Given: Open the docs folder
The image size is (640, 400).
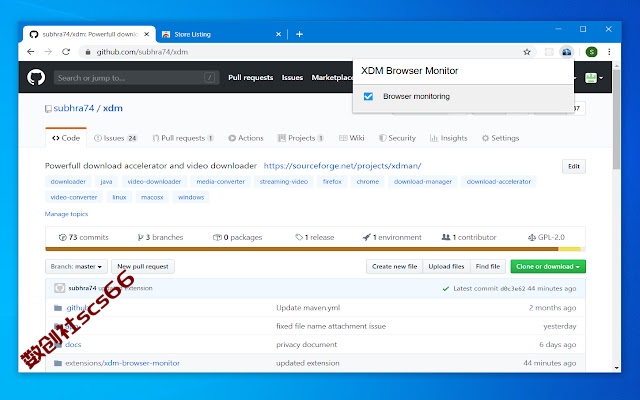Looking at the screenshot, I should tap(73, 344).
